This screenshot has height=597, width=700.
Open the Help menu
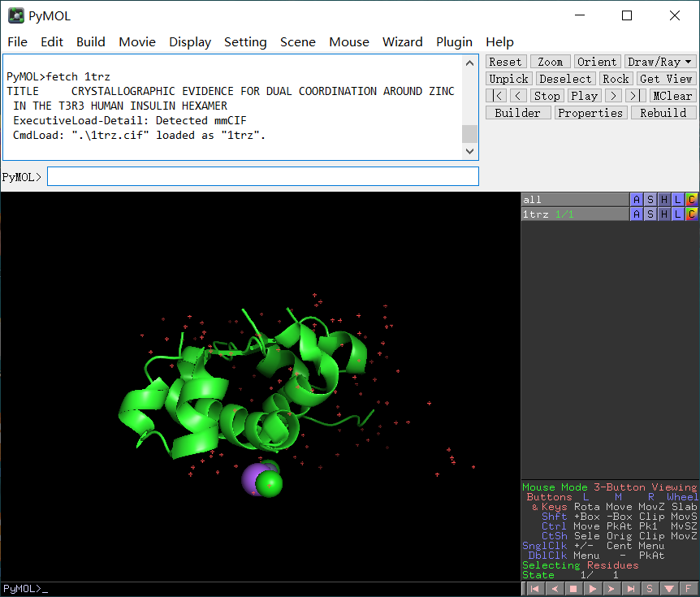coord(499,41)
